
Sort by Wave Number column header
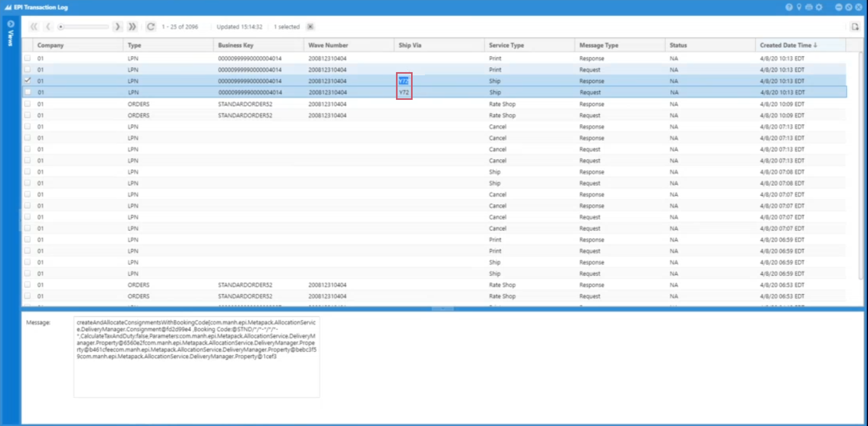click(x=349, y=45)
